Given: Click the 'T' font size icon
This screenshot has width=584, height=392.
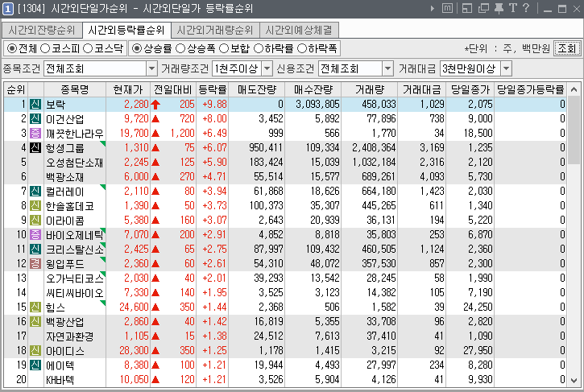Looking at the screenshot, I should [x=512, y=8].
